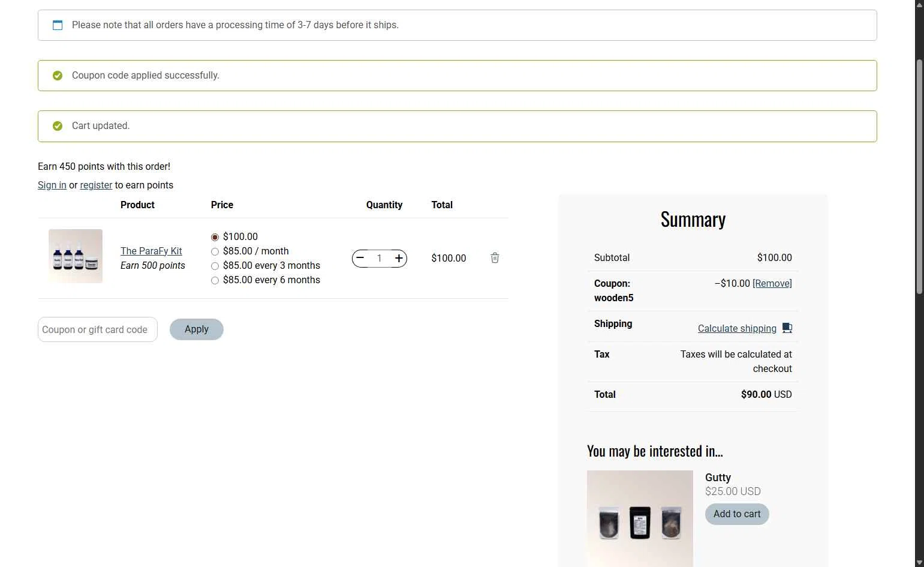The image size is (924, 567).
Task: Remove the wooden5 coupon
Action: (772, 283)
